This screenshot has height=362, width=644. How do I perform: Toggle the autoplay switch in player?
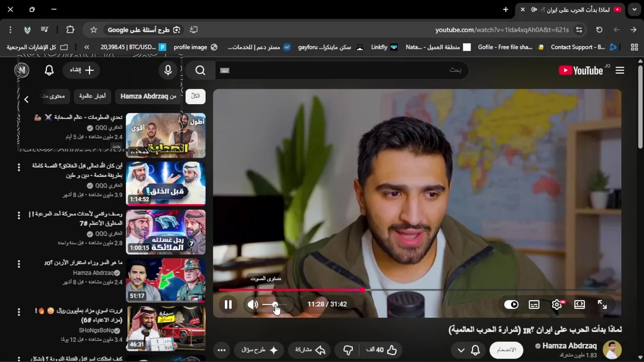point(511,304)
